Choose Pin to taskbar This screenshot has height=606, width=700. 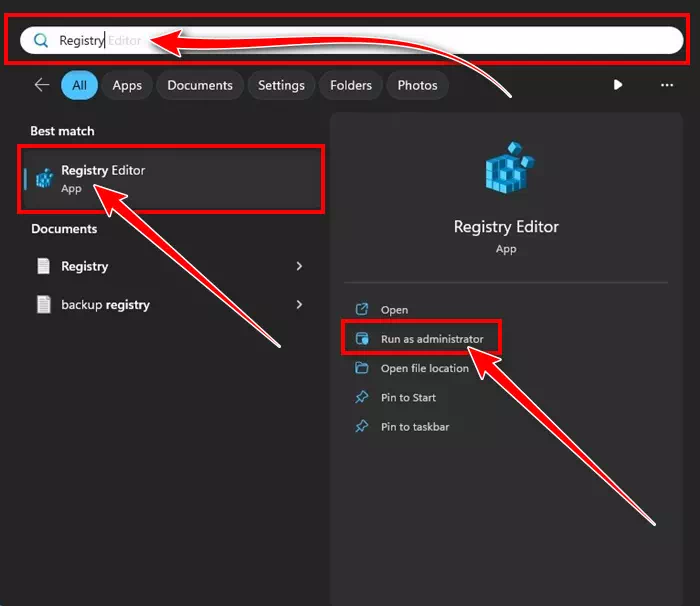tap(415, 427)
